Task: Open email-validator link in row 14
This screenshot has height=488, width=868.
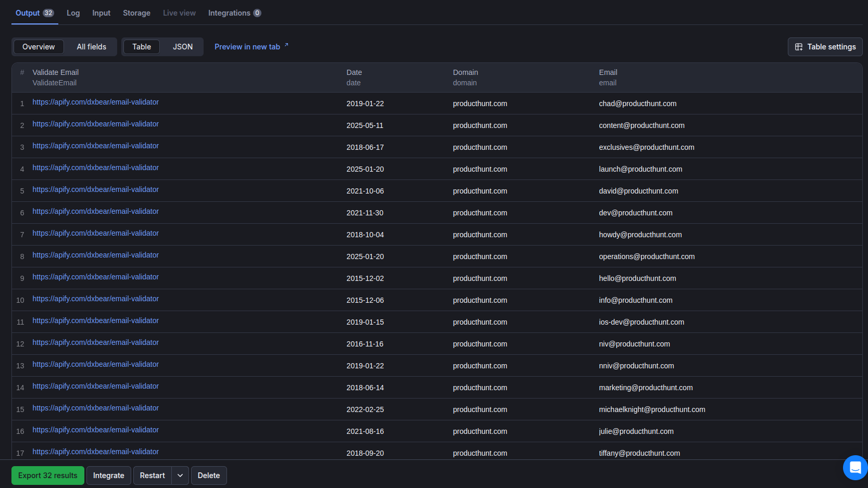Action: point(96,386)
